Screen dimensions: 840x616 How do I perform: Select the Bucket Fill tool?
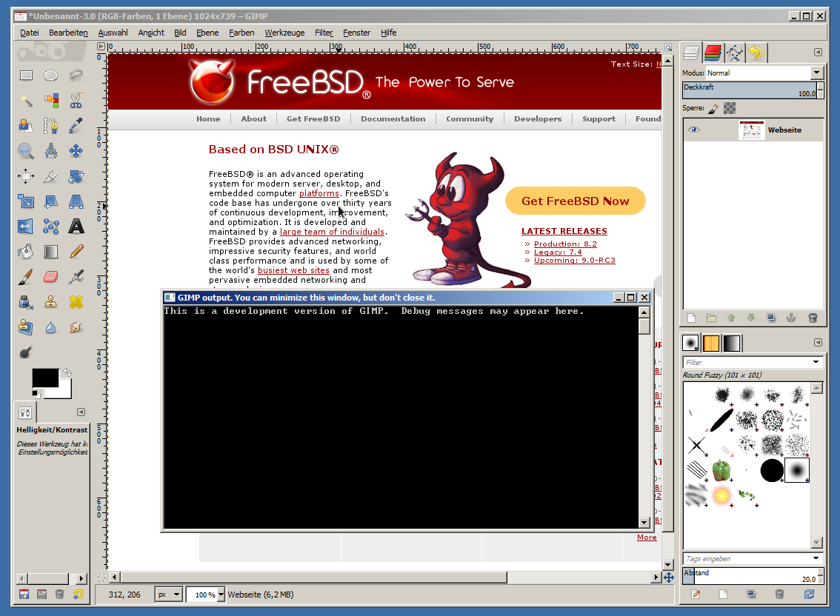point(26,251)
